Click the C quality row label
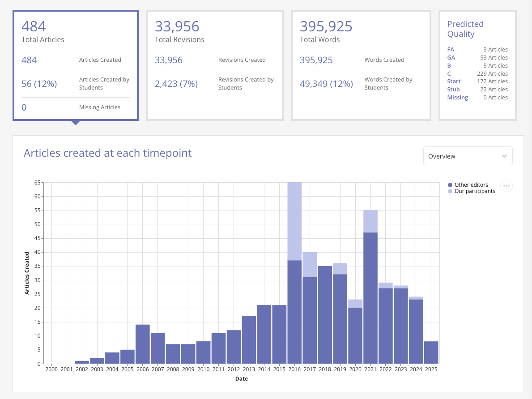The image size is (532, 399). 449,74
